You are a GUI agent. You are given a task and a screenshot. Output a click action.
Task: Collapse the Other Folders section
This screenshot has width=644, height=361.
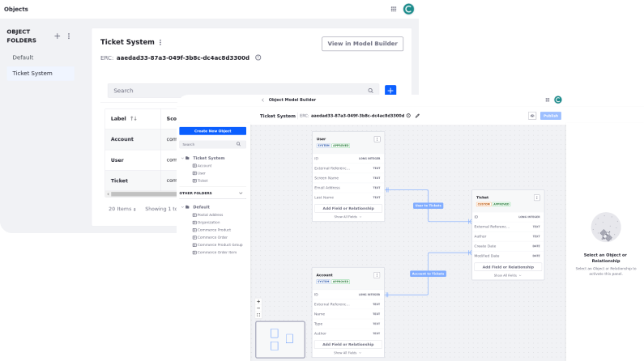(241, 193)
